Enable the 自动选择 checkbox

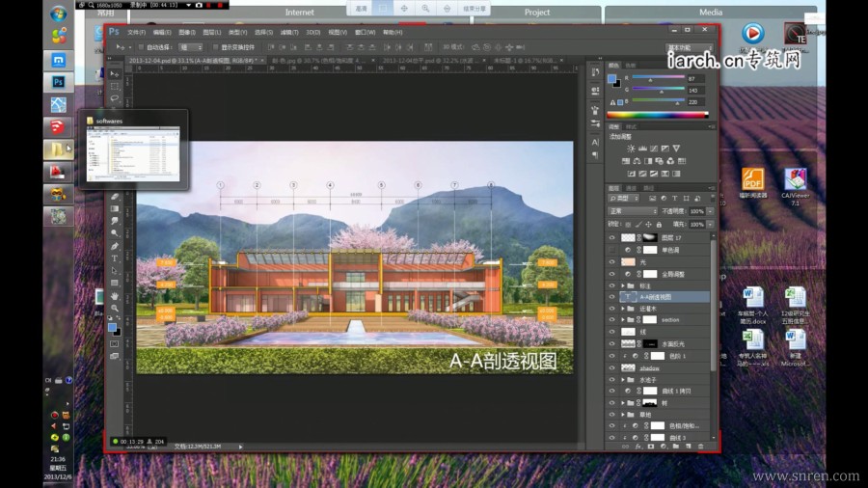click(140, 46)
